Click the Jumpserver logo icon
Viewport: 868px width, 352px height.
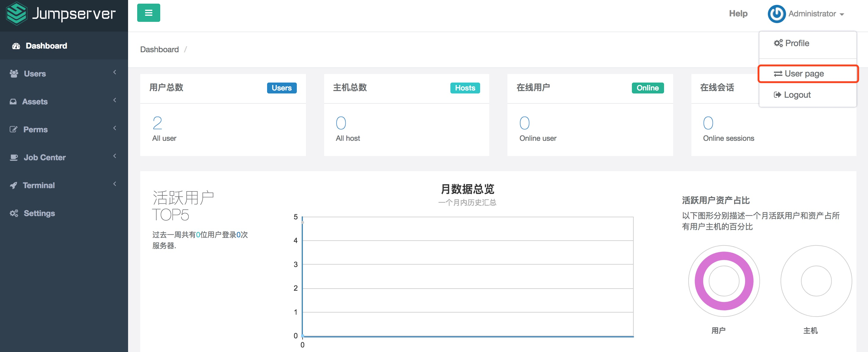(x=16, y=13)
